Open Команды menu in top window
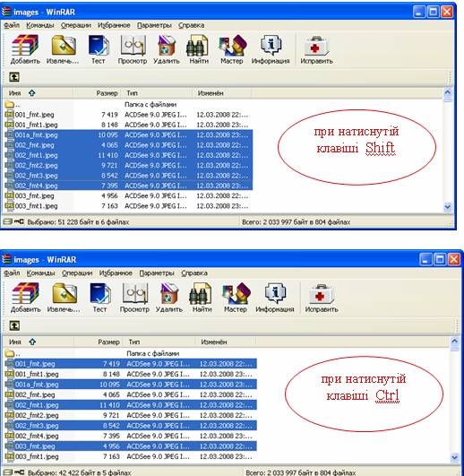This screenshot has width=464, height=476. [40, 25]
